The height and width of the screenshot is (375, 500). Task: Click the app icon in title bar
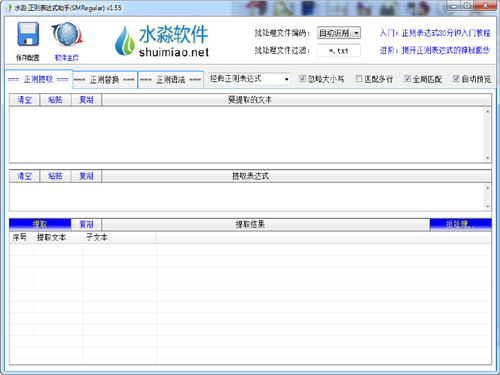click(9, 7)
